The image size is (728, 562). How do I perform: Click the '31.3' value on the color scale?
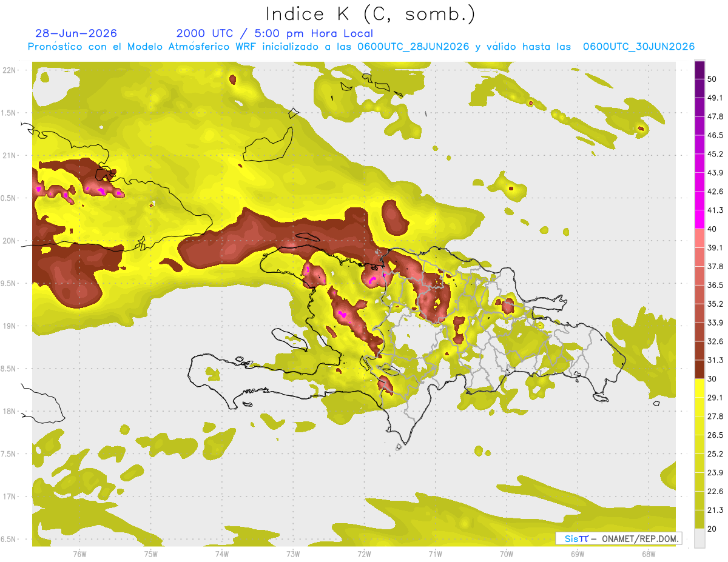(715, 360)
